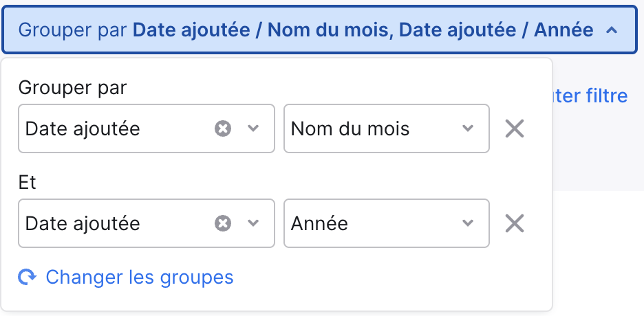The image size is (644, 316).
Task: Click the refresh arrow icon beside Changer les groupes
Action: click(27, 278)
